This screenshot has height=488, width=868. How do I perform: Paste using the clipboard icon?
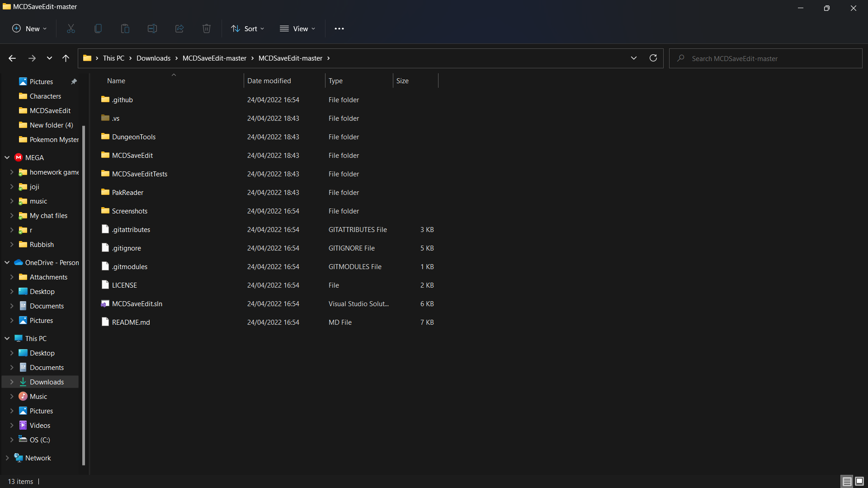[x=125, y=28]
